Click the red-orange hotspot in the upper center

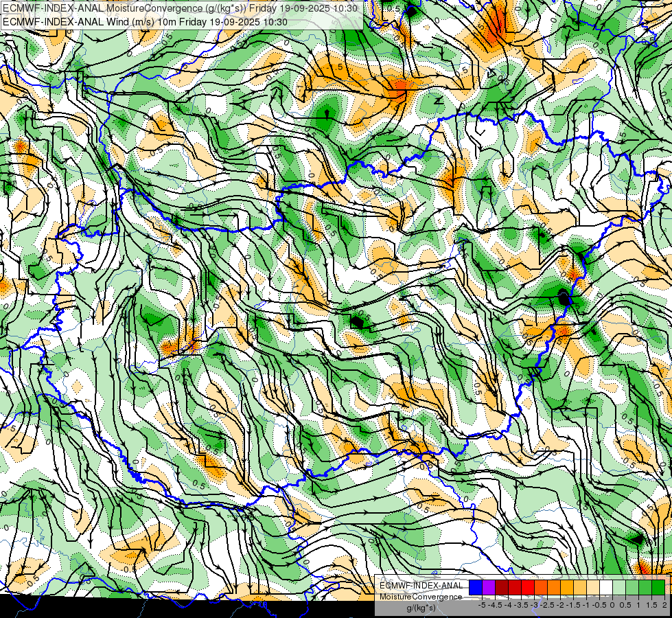[399, 86]
